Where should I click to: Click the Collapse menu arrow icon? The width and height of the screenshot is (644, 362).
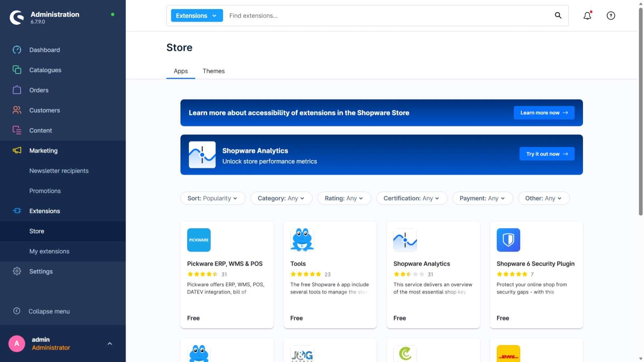tap(17, 311)
